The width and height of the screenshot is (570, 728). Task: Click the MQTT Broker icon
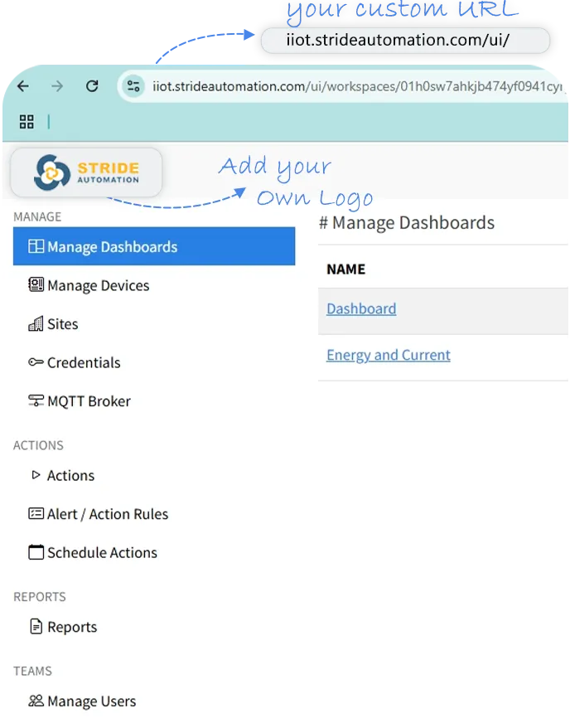click(36, 401)
